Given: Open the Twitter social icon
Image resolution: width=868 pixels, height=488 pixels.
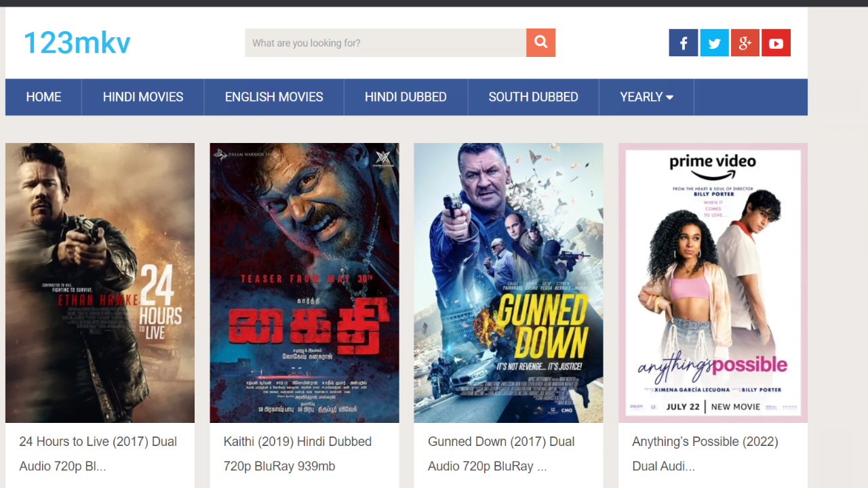Looking at the screenshot, I should (714, 43).
